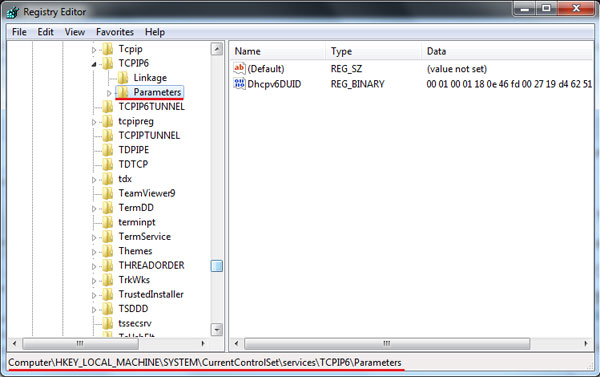600x377 pixels.
Task: Click the Linkage folder icon
Action: click(123, 78)
